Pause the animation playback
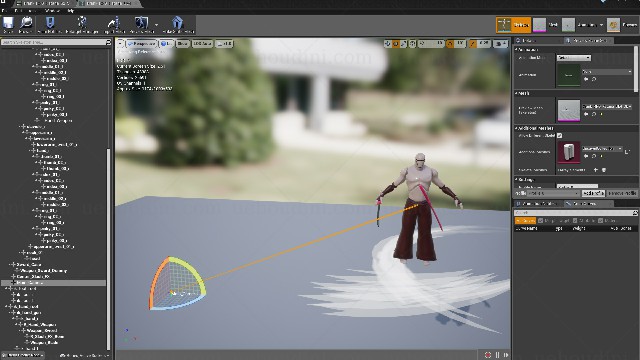Viewport: 640px width, 360px height. pyautogui.click(x=497, y=355)
